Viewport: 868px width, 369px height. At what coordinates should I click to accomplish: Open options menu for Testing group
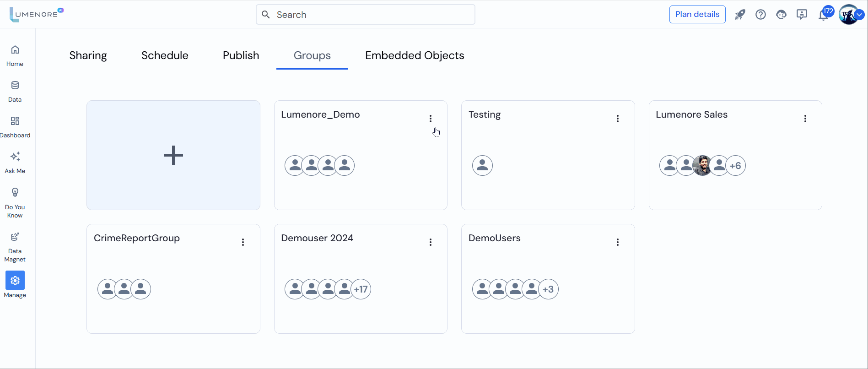[617, 119]
